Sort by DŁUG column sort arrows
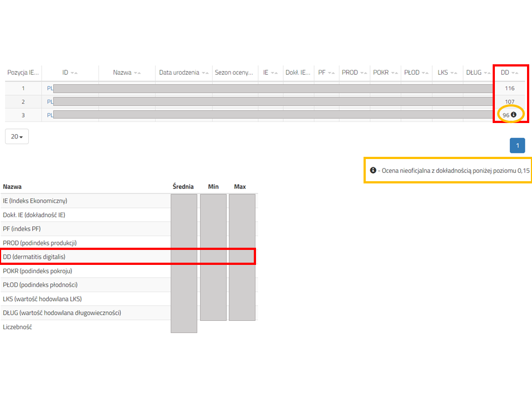 click(487, 73)
